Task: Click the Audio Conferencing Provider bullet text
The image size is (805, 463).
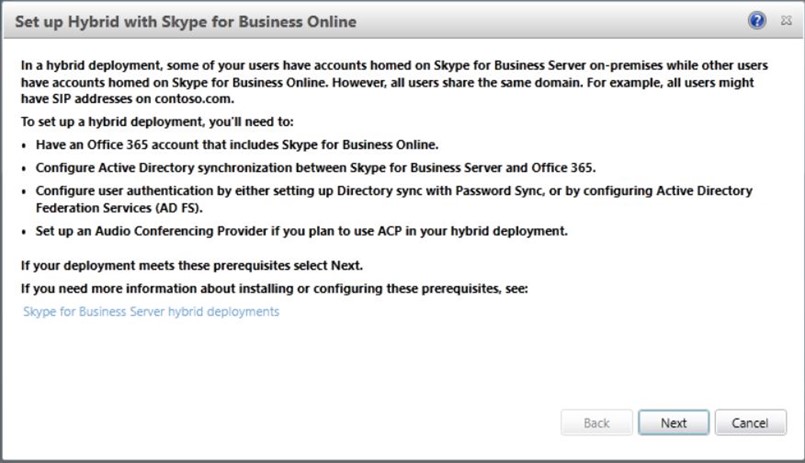Action: tap(302, 231)
